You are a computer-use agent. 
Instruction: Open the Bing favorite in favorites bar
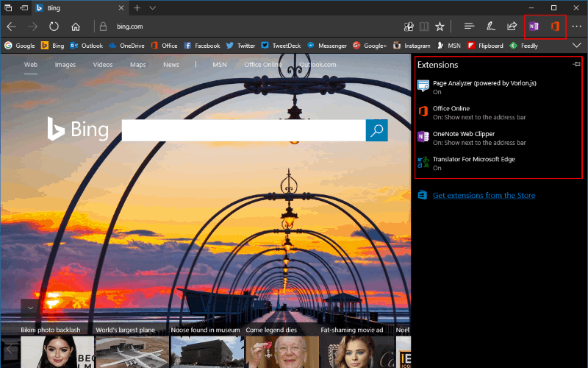tap(52, 46)
